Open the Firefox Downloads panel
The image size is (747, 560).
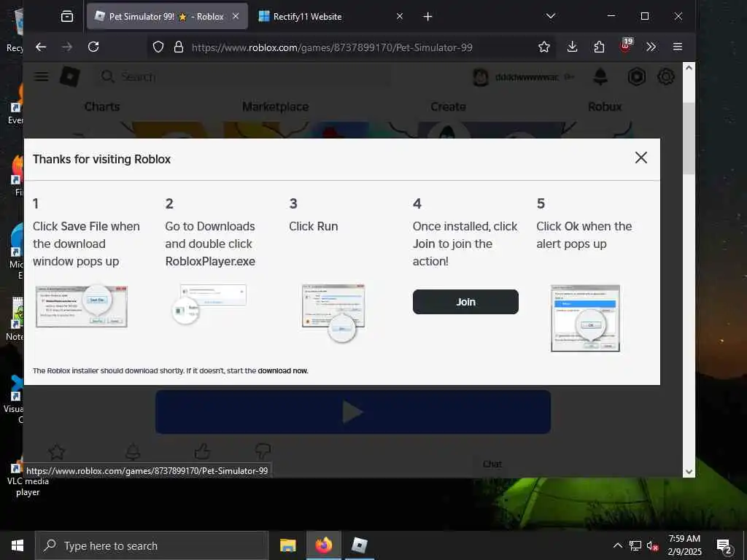point(572,47)
